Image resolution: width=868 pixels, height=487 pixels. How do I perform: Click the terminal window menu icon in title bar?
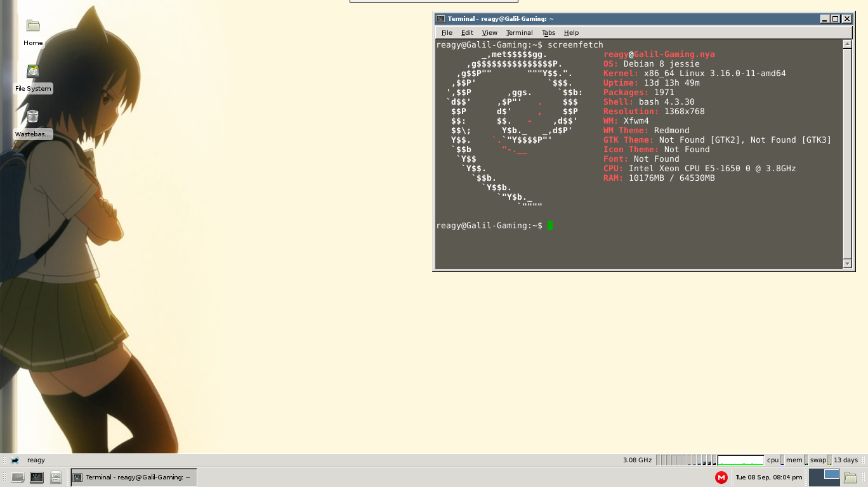tap(440, 19)
